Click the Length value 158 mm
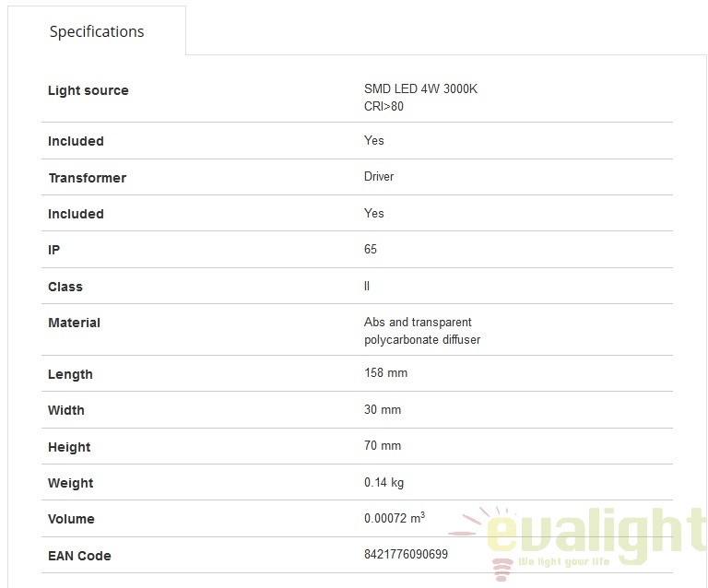This screenshot has height=588, width=708. point(385,372)
